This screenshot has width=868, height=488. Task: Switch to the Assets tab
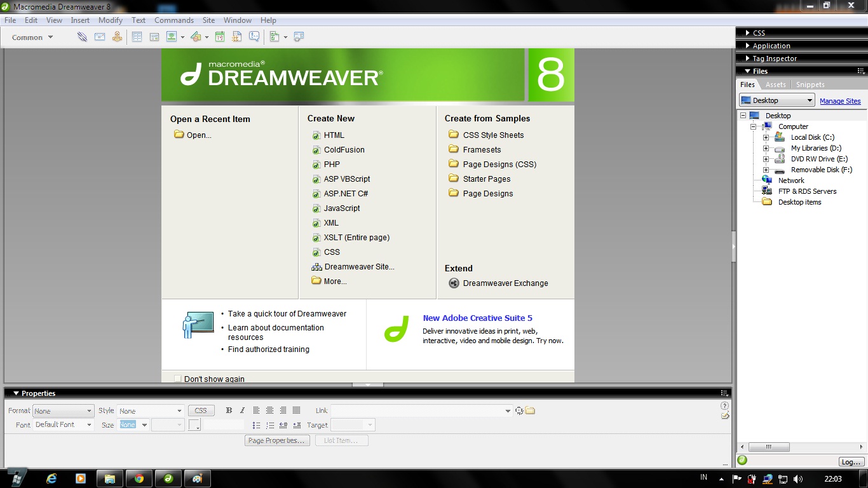click(x=776, y=85)
